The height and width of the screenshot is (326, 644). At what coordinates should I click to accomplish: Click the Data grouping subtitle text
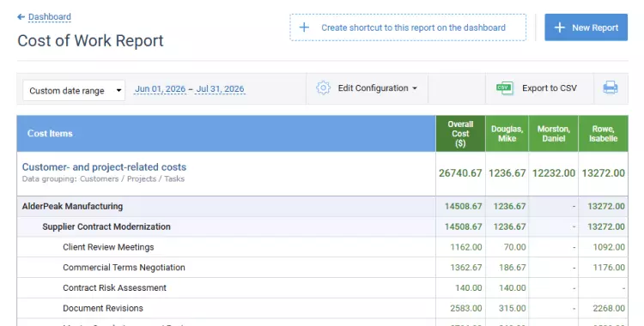[x=103, y=178]
